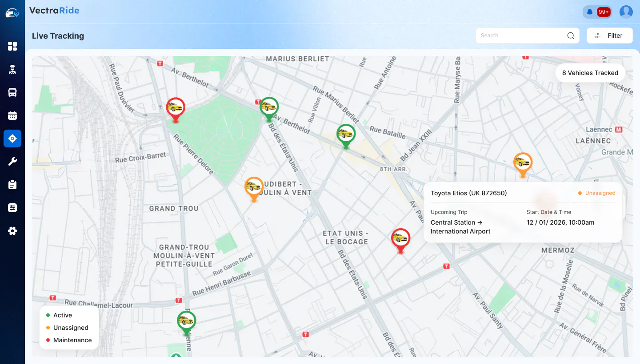This screenshot has width=640, height=364.
Task: Click the Live Tracking page heading
Action: point(58,36)
